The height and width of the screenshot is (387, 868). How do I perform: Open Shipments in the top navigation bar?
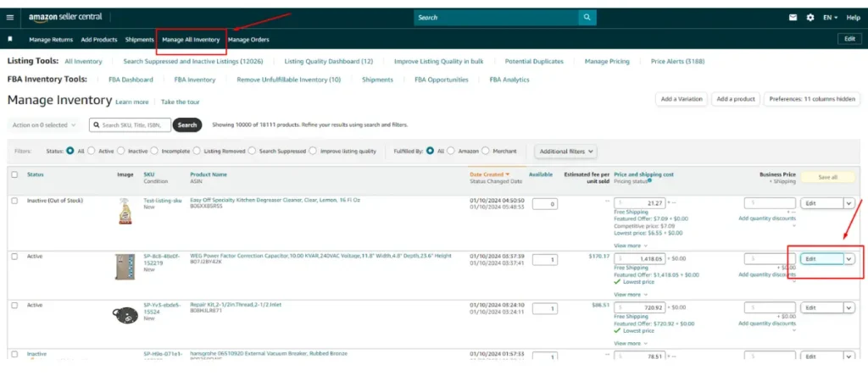(x=140, y=40)
